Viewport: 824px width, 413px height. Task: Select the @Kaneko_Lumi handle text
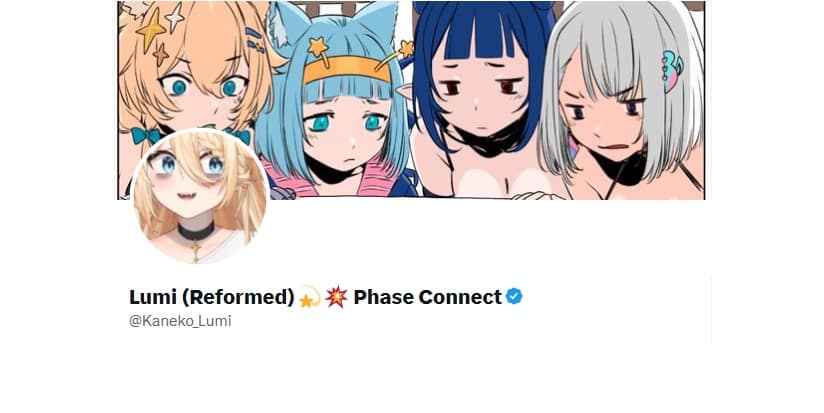(180, 321)
